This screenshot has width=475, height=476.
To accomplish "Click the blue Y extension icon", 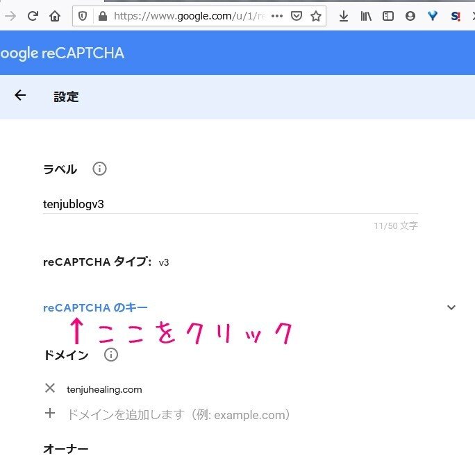I will tap(433, 16).
